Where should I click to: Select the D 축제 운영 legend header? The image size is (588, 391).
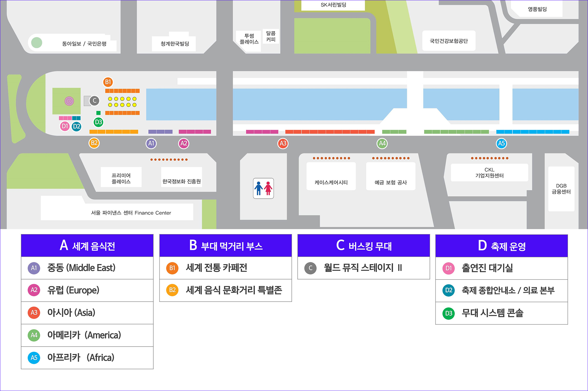[x=502, y=246]
